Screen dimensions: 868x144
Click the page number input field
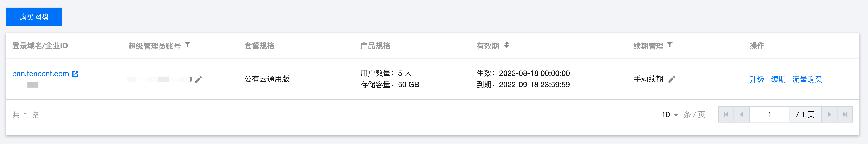pyautogui.click(x=770, y=115)
